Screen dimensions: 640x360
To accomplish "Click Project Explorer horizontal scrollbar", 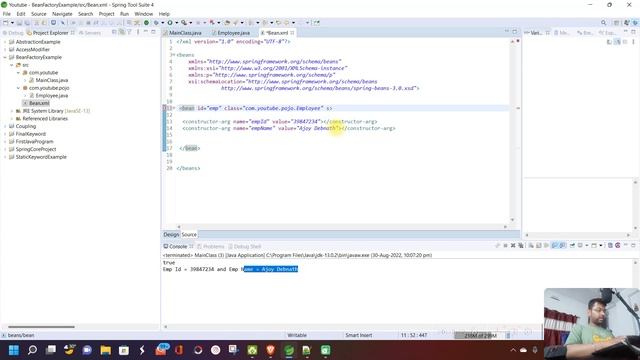I will [41, 327].
